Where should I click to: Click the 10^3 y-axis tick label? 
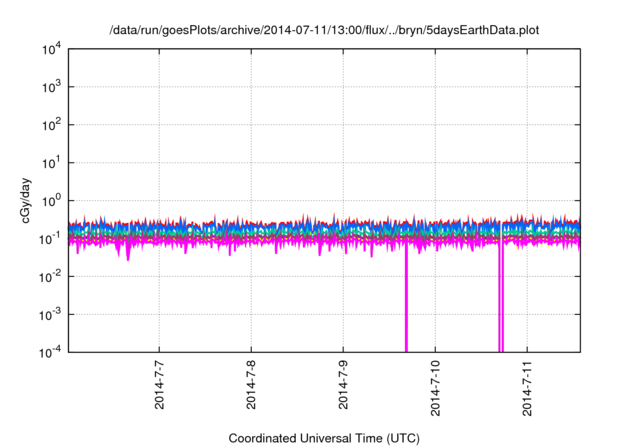(x=51, y=87)
